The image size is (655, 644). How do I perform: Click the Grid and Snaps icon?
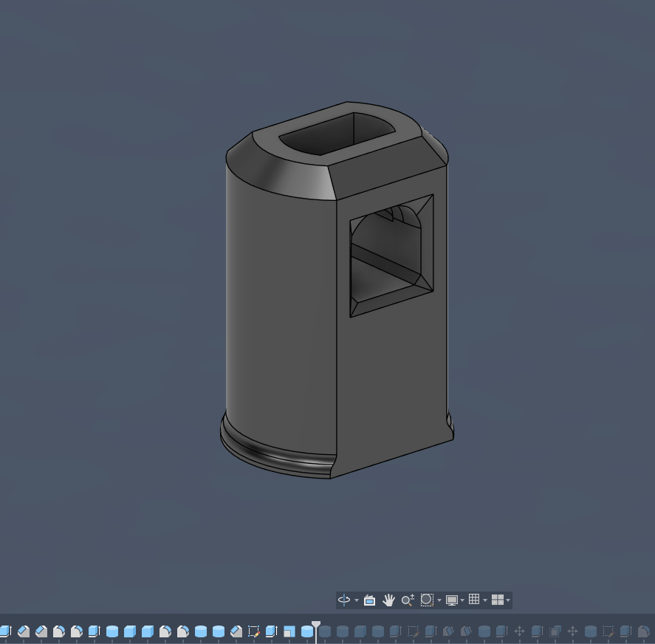tap(474, 600)
